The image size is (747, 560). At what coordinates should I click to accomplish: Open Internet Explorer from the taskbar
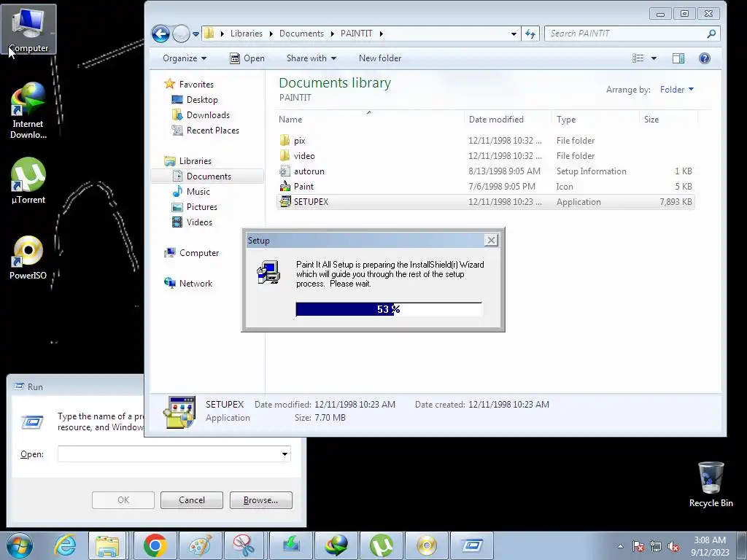[x=65, y=545]
